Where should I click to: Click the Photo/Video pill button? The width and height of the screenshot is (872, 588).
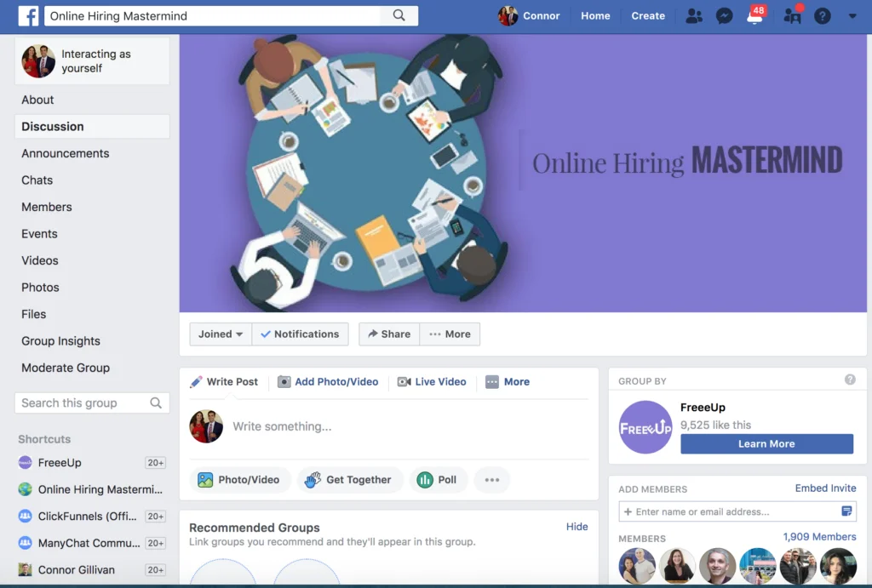(239, 480)
